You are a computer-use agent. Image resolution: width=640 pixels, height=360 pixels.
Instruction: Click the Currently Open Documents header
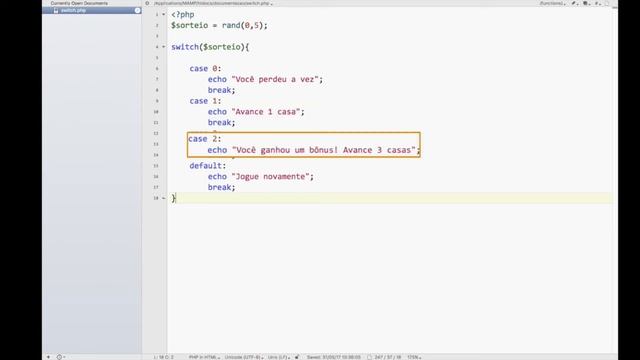point(79,3)
